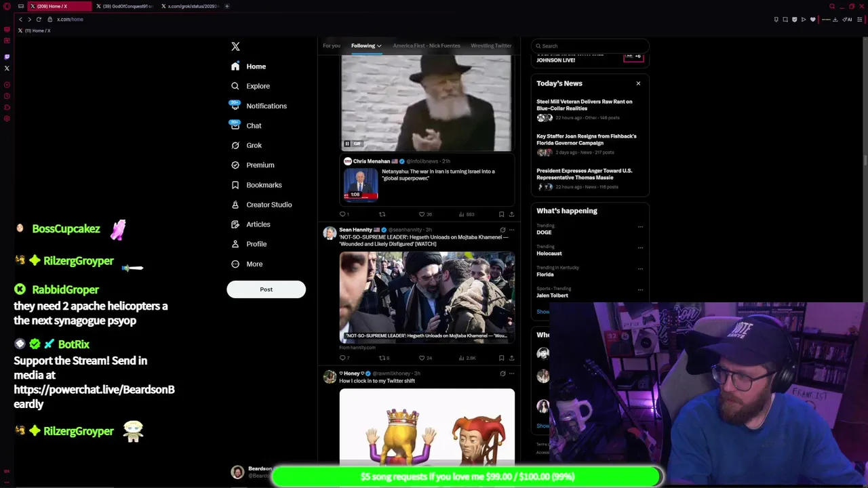Pause the GIF in the top post
868x488 pixels.
point(347,144)
